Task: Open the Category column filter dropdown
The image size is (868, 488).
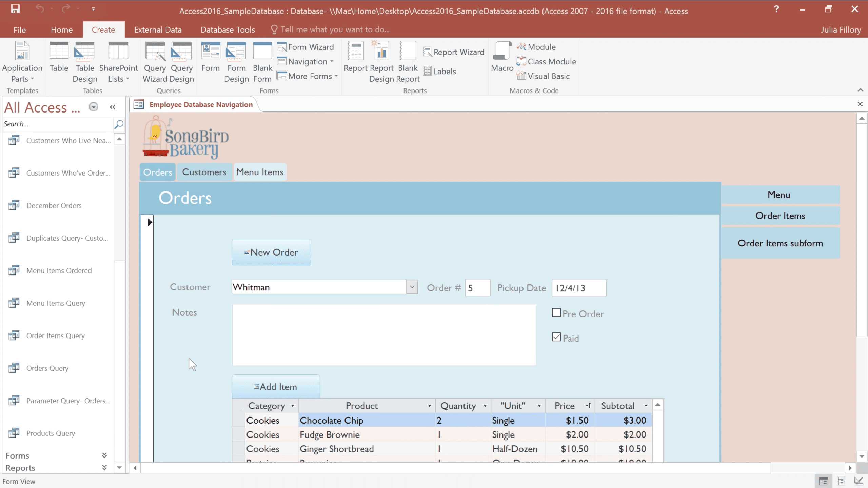Action: point(293,406)
